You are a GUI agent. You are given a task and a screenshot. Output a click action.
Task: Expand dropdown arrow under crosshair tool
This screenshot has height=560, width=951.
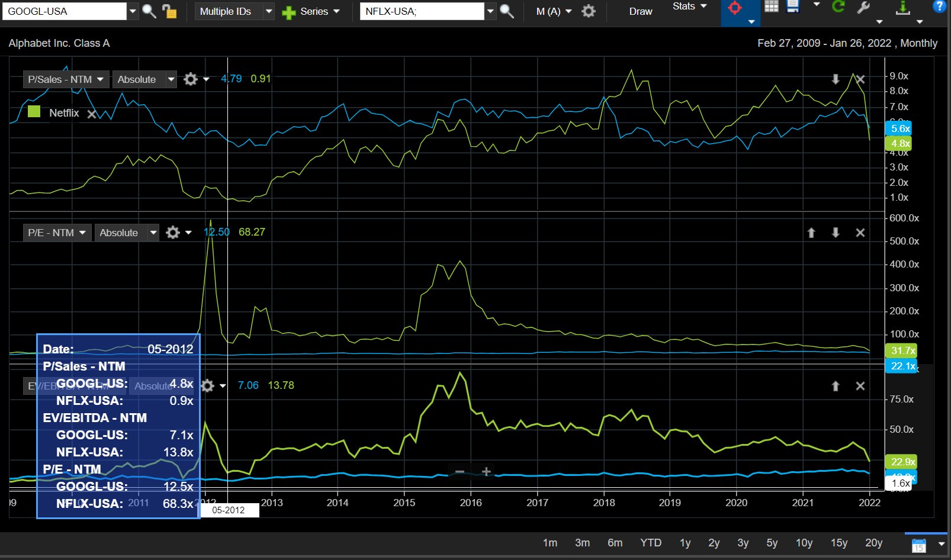pos(751,22)
